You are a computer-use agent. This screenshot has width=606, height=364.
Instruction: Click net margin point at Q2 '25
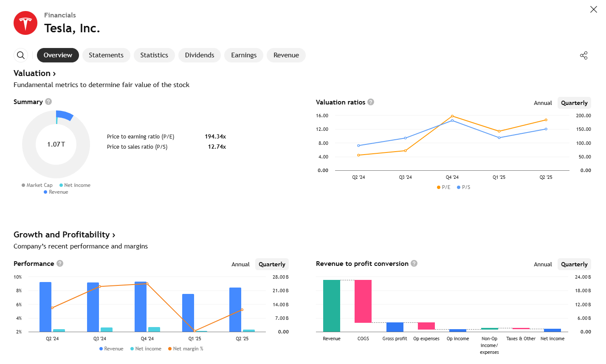[x=242, y=310]
